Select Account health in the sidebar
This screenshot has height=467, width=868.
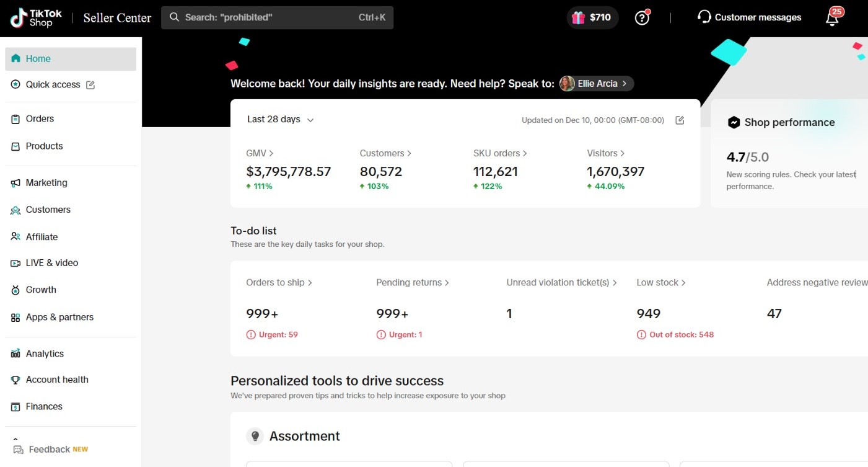pyautogui.click(x=57, y=380)
